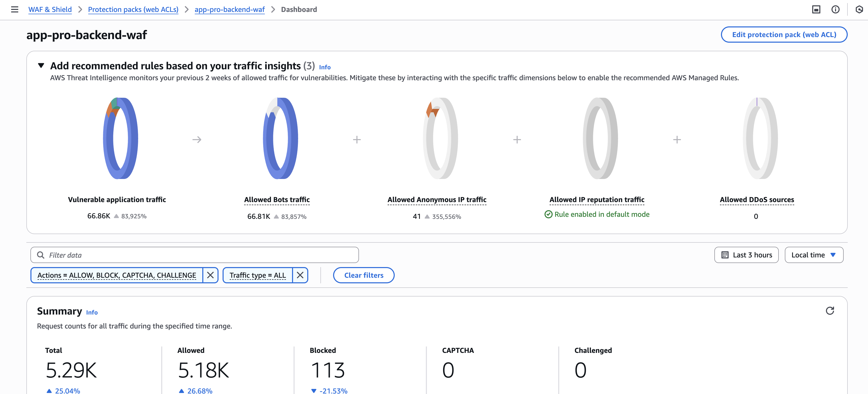868x394 pixels.
Task: Open Protection packs (web ACLs) breadcrumb link
Action: pyautogui.click(x=133, y=9)
